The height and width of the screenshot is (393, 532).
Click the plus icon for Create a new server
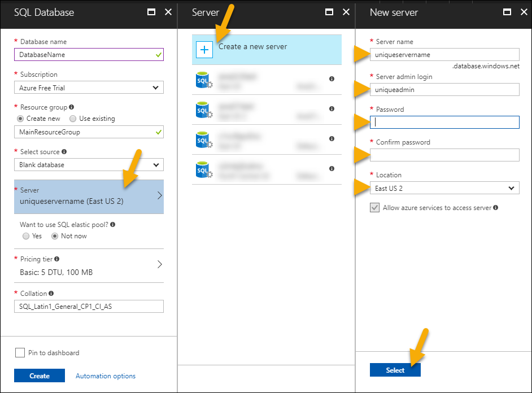point(204,50)
